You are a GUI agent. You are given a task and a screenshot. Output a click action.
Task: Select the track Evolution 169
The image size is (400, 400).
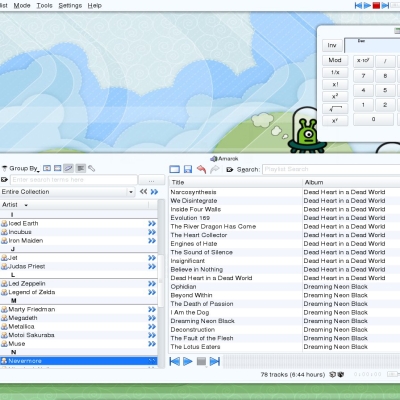[x=190, y=218]
